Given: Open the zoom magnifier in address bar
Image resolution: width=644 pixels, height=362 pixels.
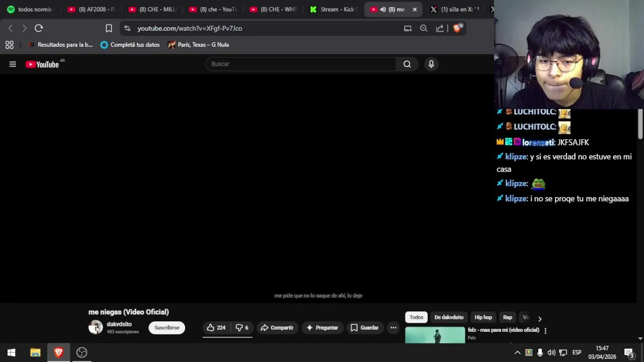Looking at the screenshot, I should (x=424, y=28).
